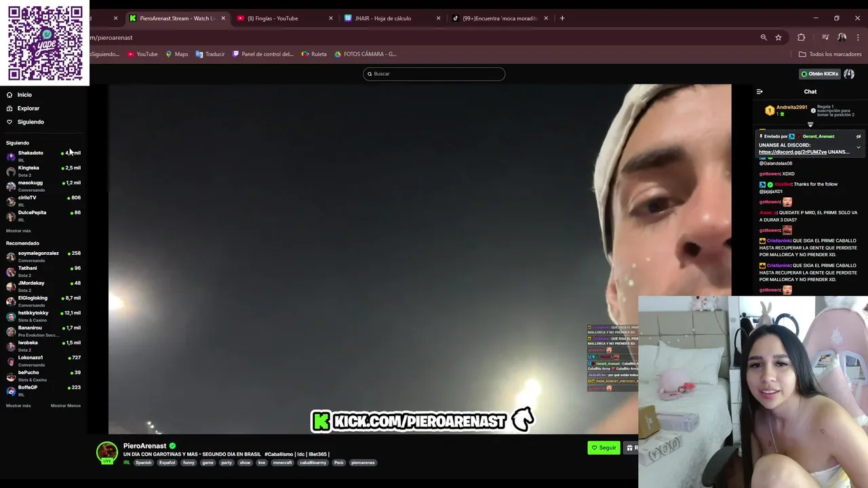868x488 pixels.
Task: Open Chrome three-dot menu
Action: pyautogui.click(x=858, y=37)
